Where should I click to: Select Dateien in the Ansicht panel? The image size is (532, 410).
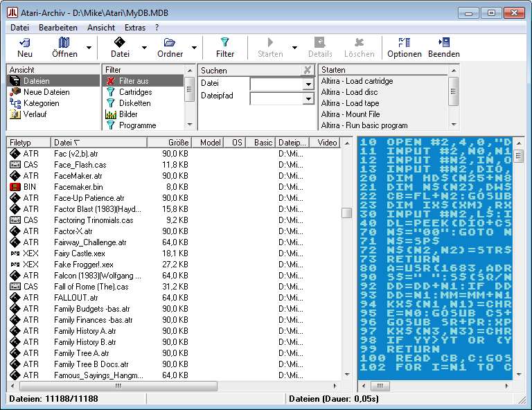pos(53,81)
